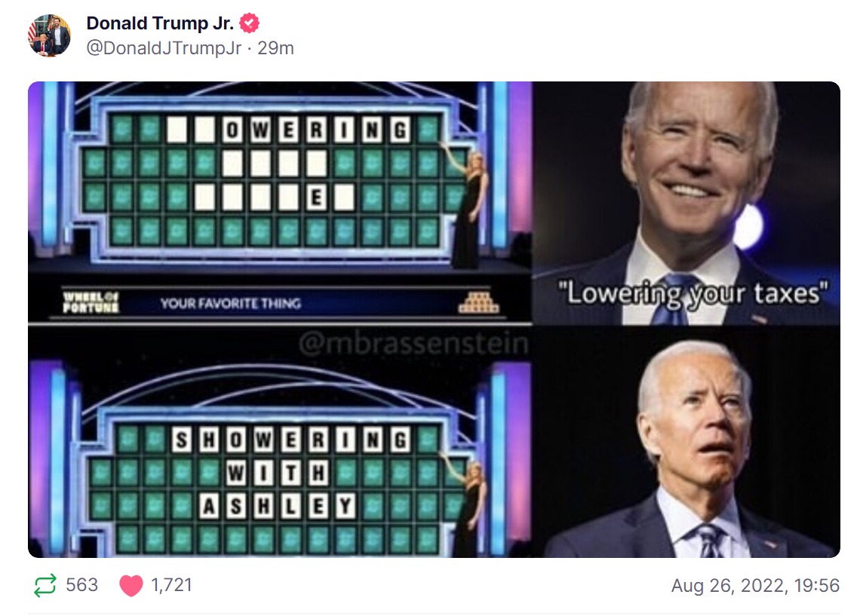Click the OWERING letters on unsolved board
This screenshot has height=616, width=857.
pyautogui.click(x=316, y=130)
